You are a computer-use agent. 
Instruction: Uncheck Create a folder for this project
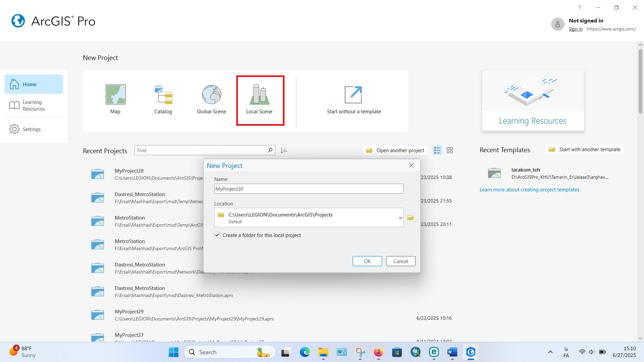[217, 235]
